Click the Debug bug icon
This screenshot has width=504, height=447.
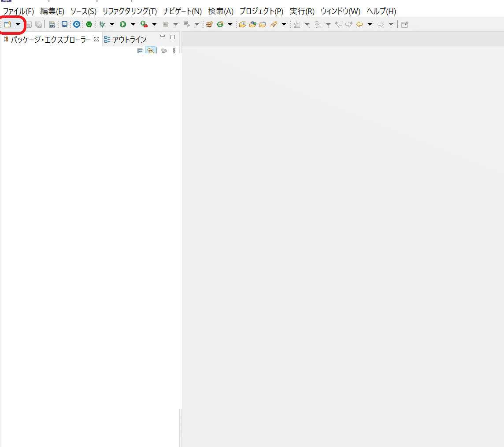[102, 24]
